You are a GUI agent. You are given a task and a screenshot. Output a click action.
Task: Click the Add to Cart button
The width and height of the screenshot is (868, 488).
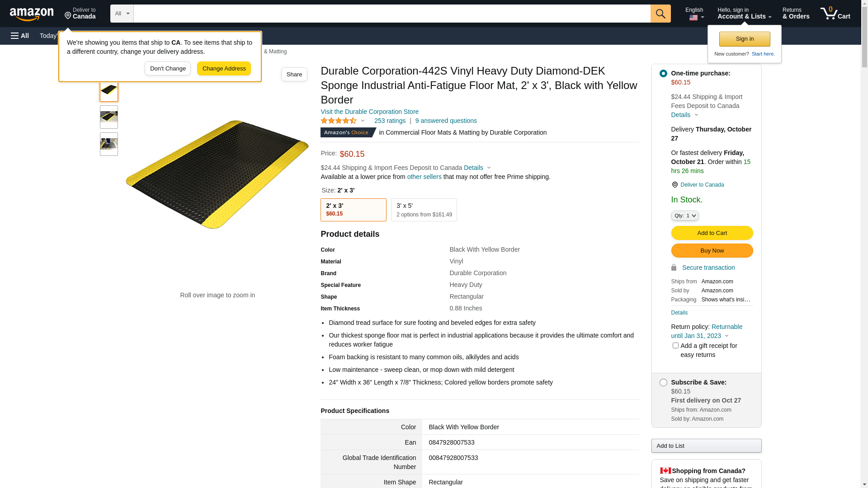[712, 233]
